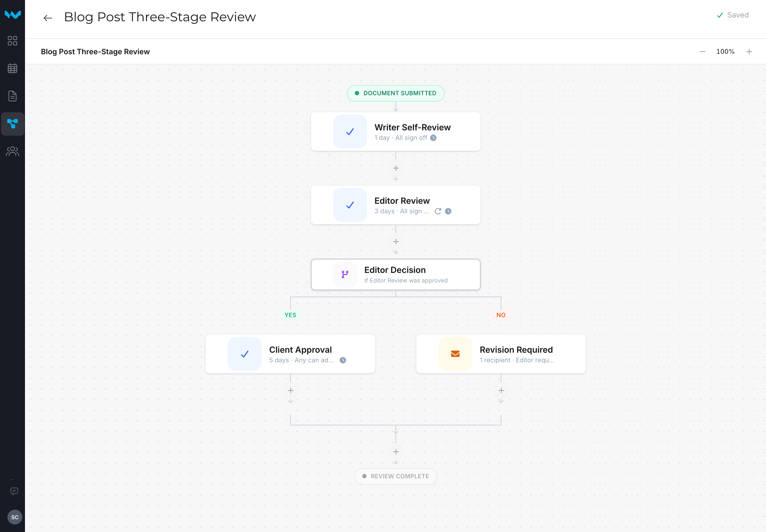Open the team members icon in sidebar
766x532 pixels.
pos(13,151)
